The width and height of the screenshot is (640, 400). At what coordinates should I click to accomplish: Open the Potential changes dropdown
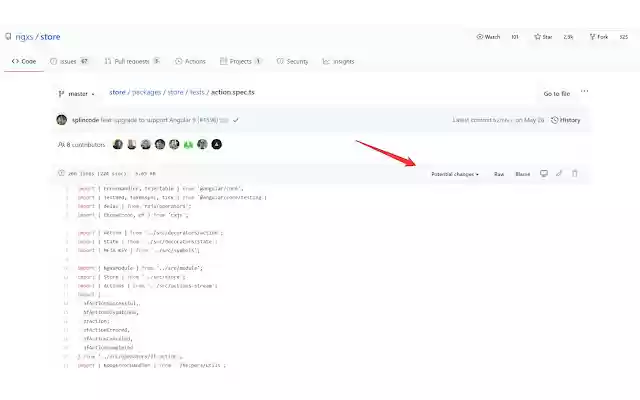[455, 174]
